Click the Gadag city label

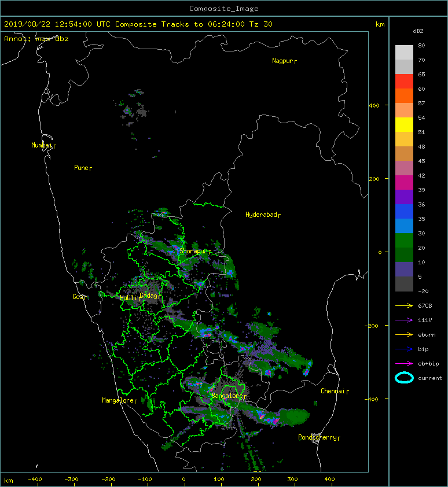pos(149,296)
